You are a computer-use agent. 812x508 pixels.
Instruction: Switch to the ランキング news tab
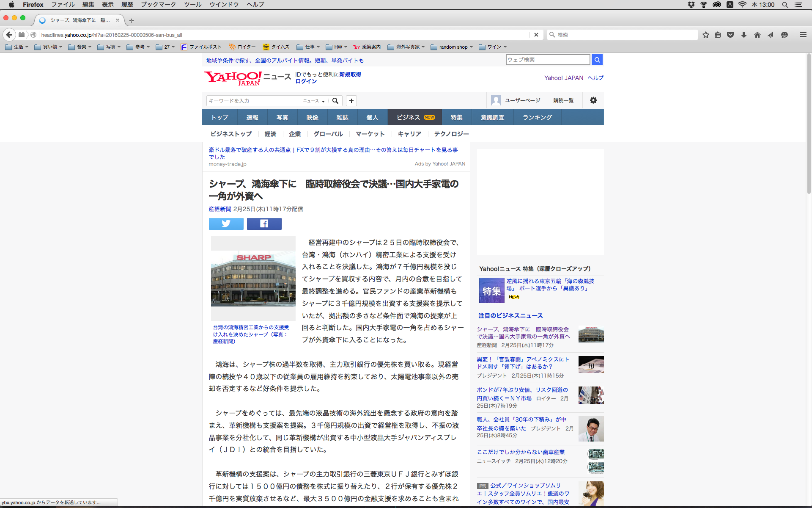(x=537, y=117)
